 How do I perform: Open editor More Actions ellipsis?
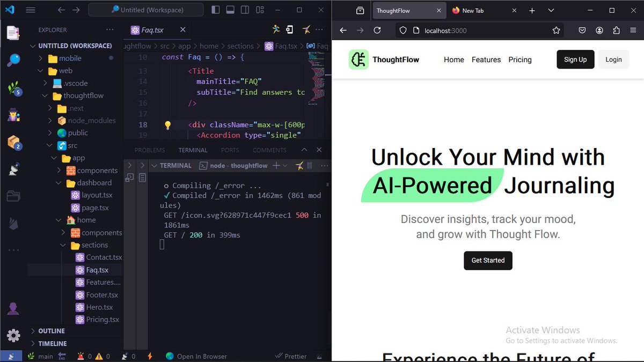[320, 30]
